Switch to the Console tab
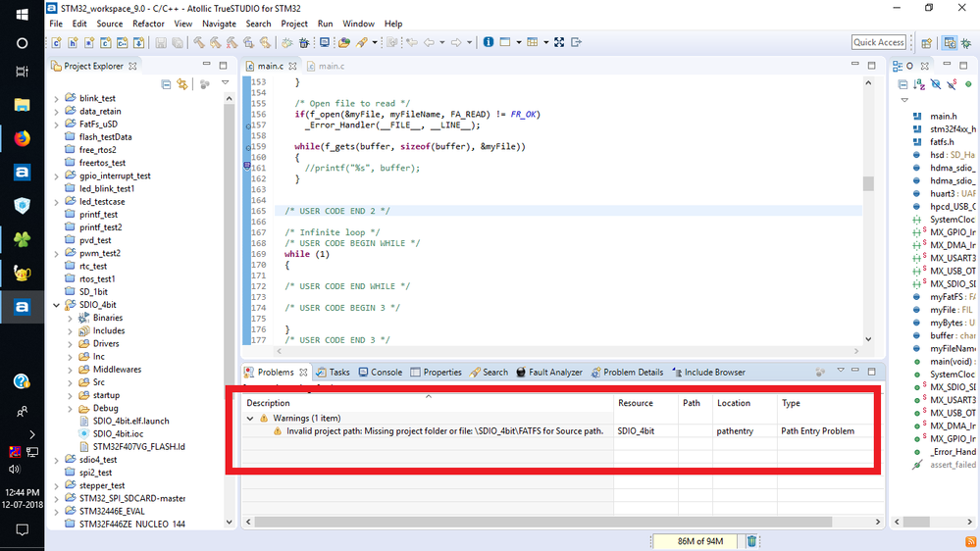 pyautogui.click(x=380, y=373)
